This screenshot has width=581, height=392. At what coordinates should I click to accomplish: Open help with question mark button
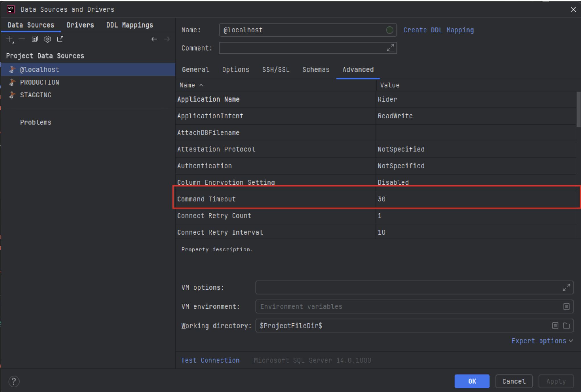point(14,381)
